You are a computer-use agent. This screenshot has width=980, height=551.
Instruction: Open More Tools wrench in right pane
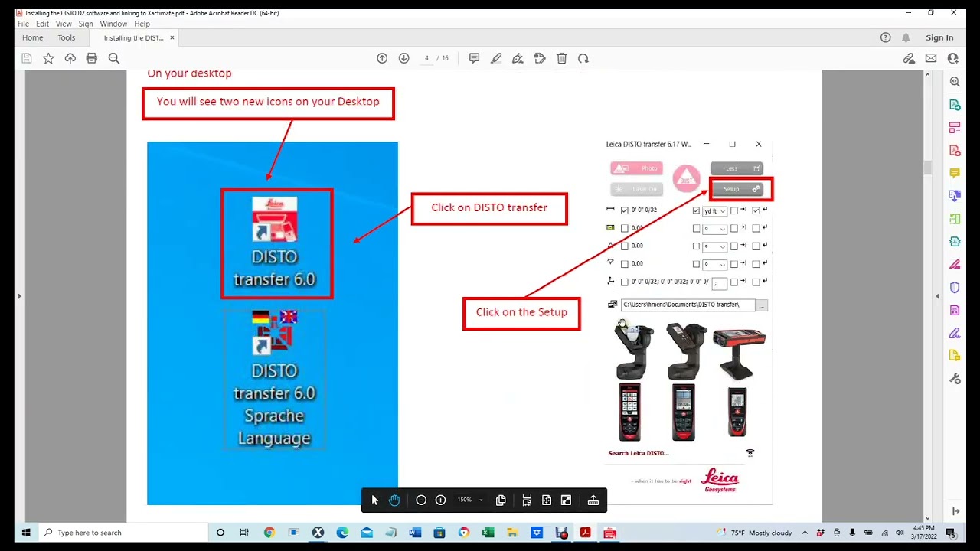coord(955,378)
